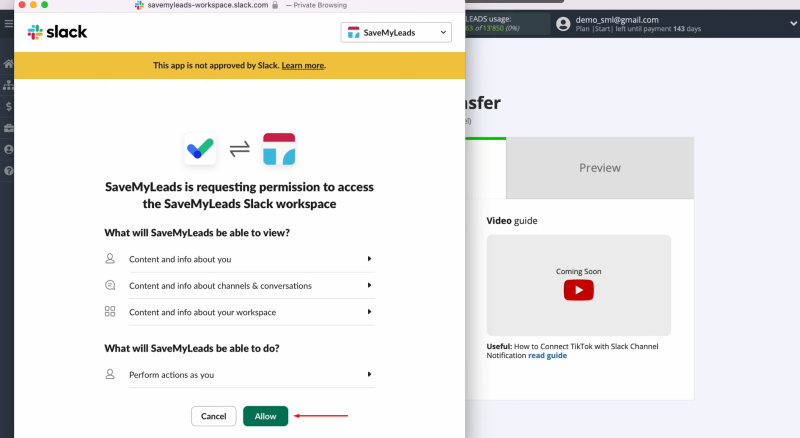
Task: Maximize the Slack popup with the green button
Action: 44,5
